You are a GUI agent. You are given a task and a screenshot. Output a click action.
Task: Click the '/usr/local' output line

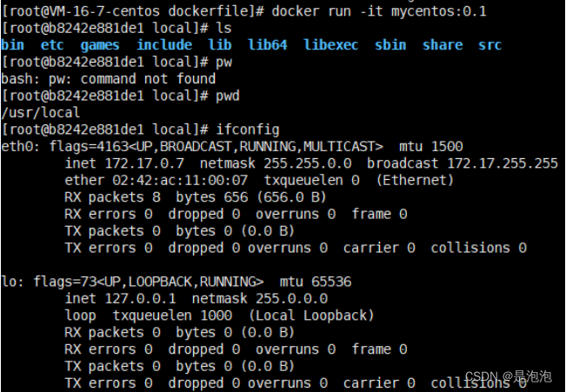point(40,113)
